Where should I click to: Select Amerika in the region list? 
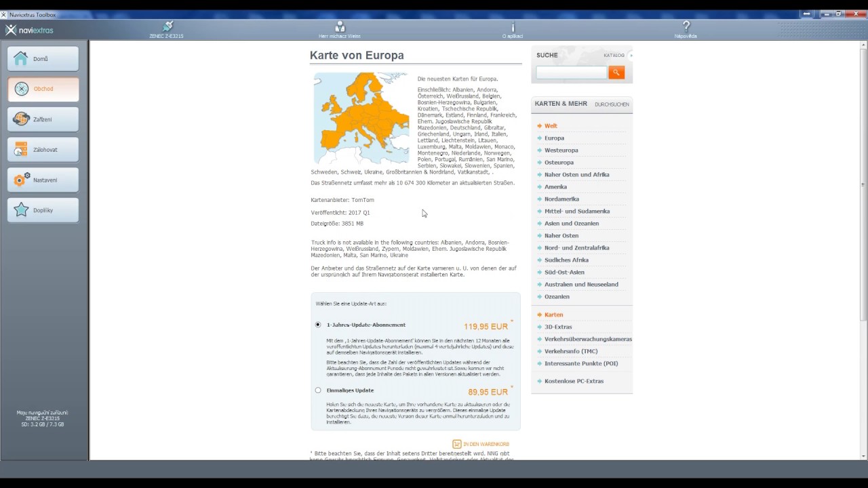555,187
